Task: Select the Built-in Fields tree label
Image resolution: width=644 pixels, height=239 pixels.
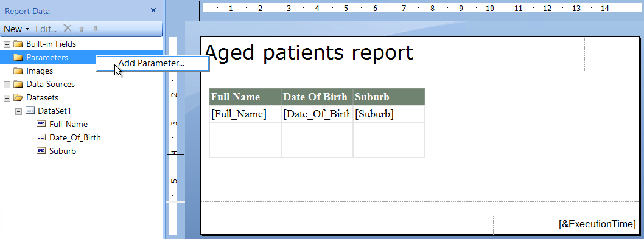Action: 51,44
